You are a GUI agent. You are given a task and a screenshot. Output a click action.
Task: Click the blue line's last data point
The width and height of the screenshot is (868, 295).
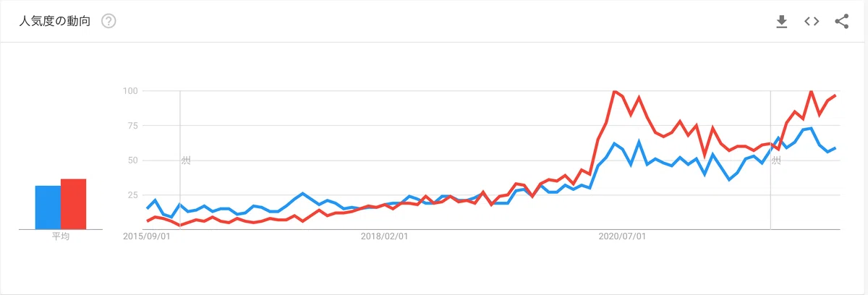coord(835,148)
